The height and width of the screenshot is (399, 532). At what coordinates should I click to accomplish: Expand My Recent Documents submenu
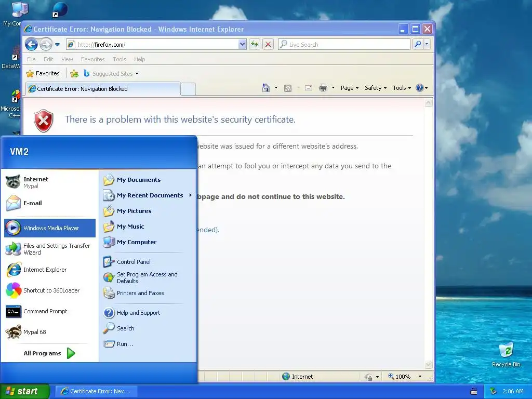tap(148, 195)
